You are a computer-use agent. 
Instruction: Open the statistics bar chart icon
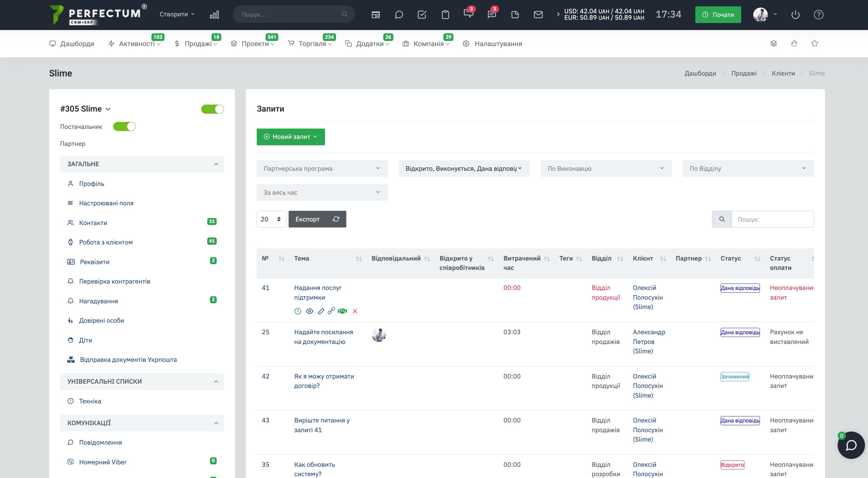coord(214,15)
